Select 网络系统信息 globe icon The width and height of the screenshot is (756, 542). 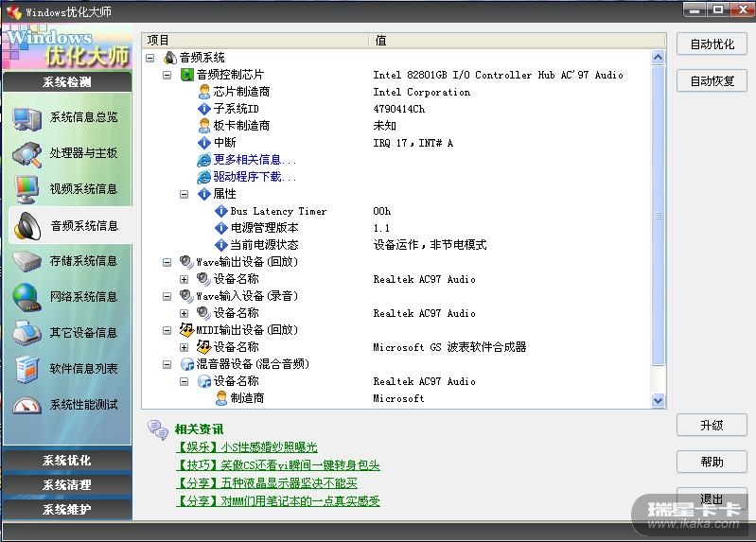(x=26, y=297)
